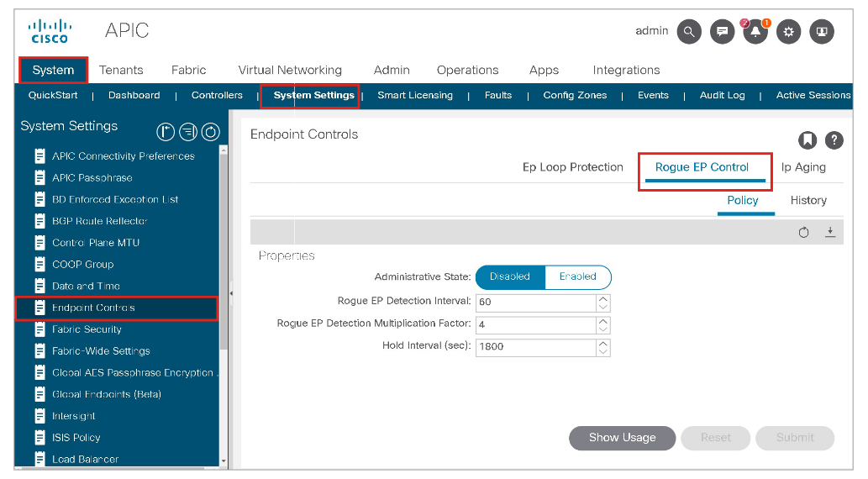Open the help question mark icon
This screenshot has height=479, width=868.
coord(834,140)
